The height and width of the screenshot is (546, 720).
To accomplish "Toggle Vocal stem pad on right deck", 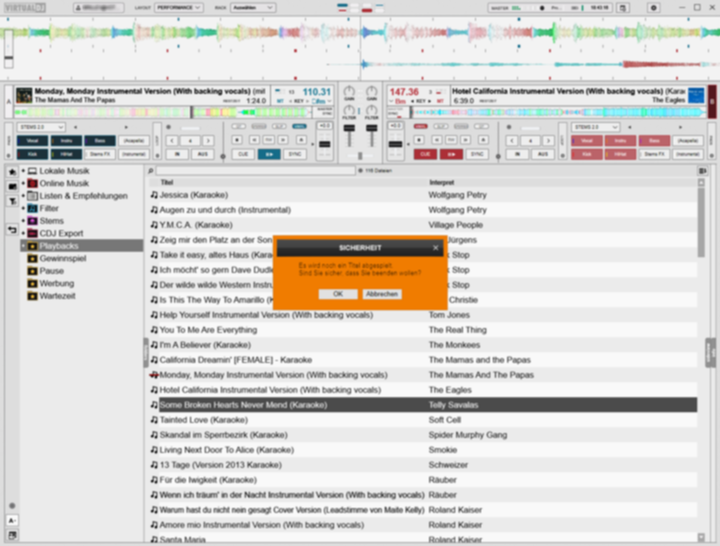I will click(x=586, y=141).
